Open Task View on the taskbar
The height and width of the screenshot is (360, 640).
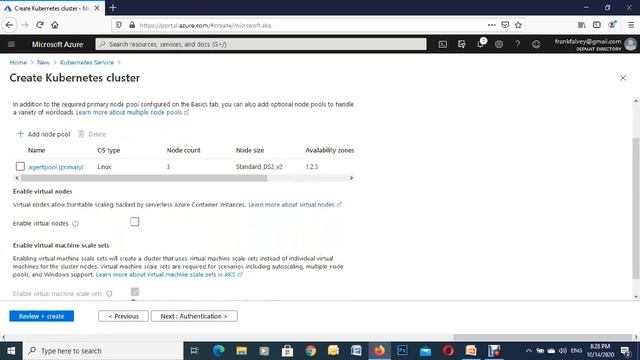pyautogui.click(x=195, y=351)
